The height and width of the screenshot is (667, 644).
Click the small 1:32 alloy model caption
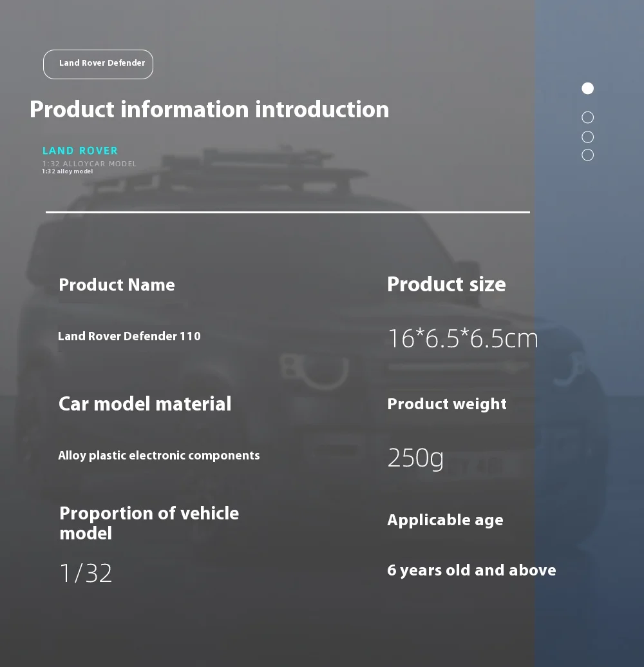67,171
